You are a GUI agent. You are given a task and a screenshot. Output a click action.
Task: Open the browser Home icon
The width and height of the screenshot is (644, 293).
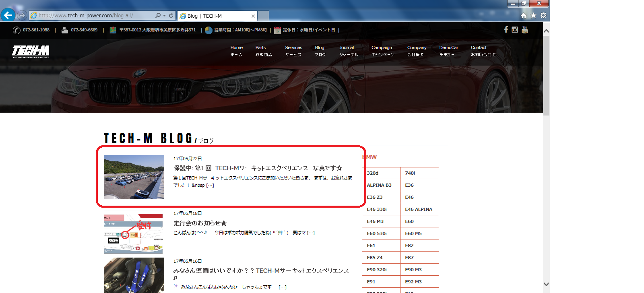tap(524, 16)
